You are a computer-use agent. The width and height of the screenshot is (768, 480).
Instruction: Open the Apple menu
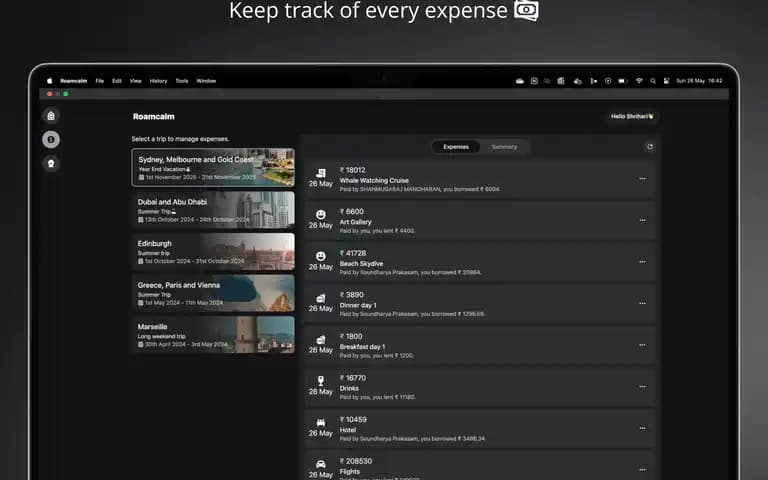tap(49, 81)
